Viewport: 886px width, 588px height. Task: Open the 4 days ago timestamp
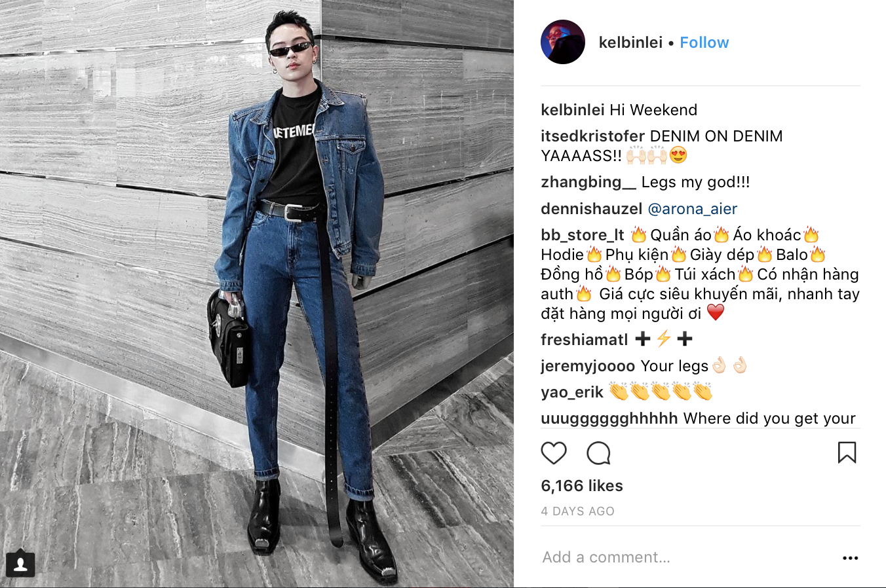point(577,511)
